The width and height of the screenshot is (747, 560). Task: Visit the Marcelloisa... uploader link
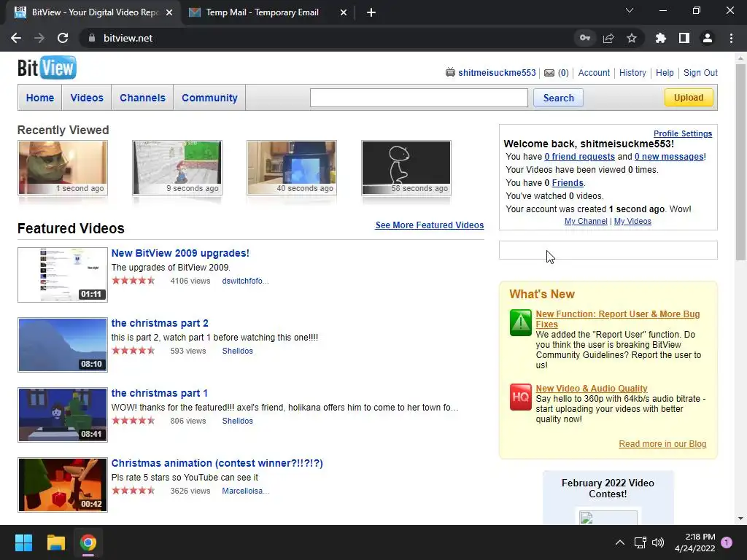click(x=245, y=491)
